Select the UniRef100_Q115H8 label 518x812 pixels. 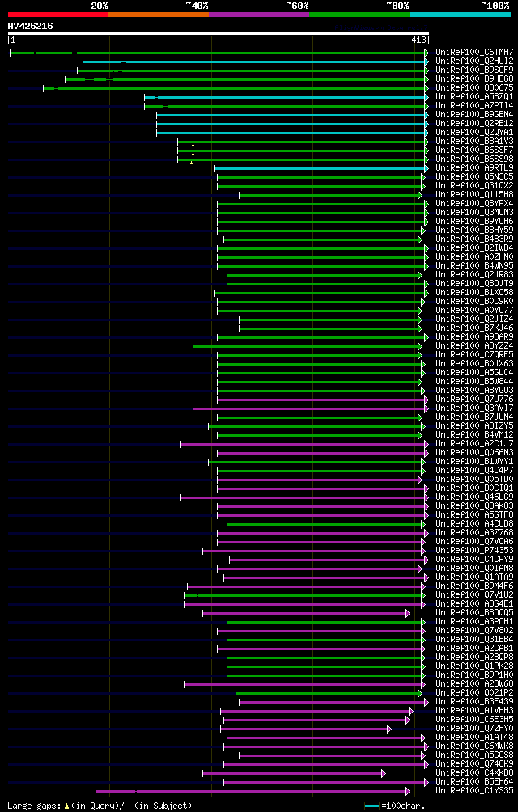point(474,195)
